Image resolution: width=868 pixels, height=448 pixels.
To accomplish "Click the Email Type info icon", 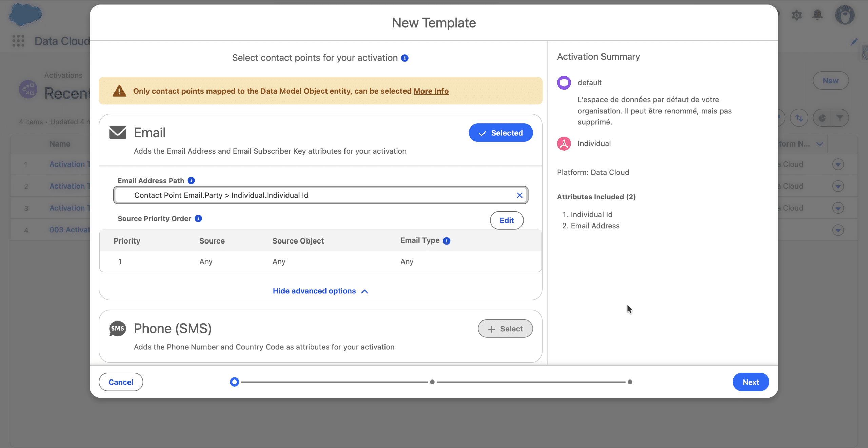I will coord(447,240).
